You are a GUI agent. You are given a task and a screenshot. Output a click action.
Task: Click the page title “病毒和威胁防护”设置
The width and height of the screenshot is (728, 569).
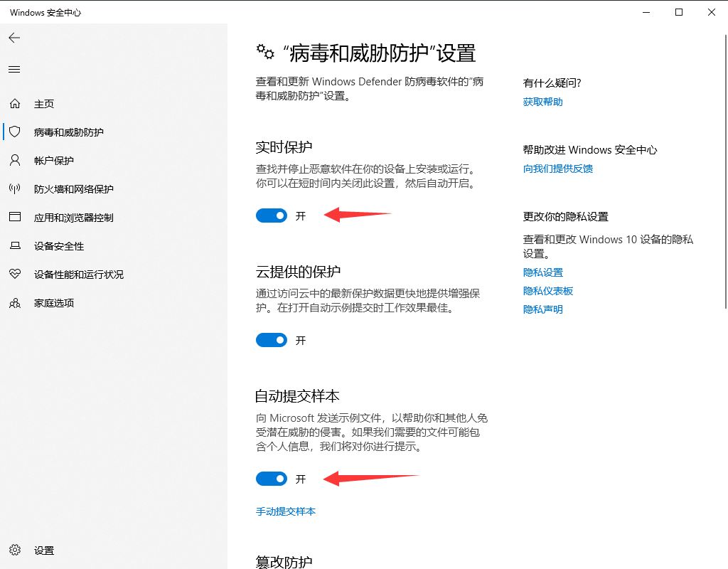coord(380,53)
